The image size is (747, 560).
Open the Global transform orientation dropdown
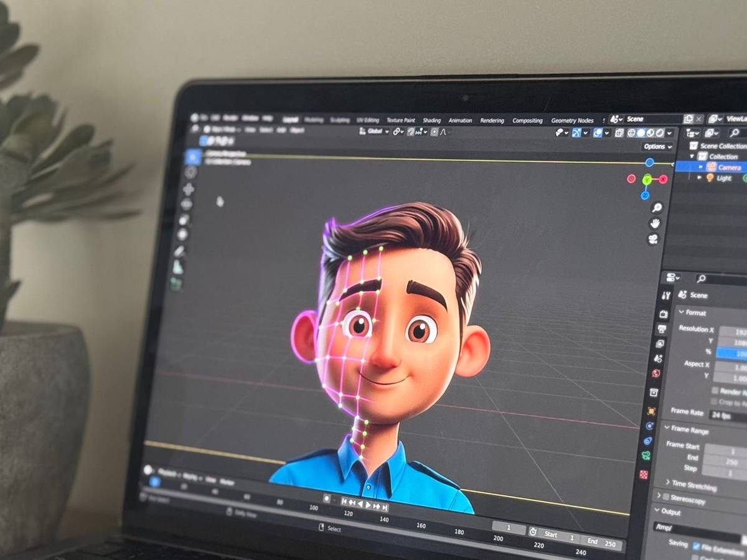coord(375,131)
